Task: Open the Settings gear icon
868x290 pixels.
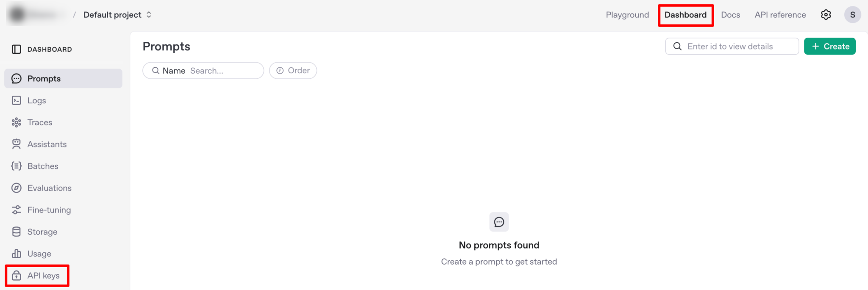Action: 826,15
